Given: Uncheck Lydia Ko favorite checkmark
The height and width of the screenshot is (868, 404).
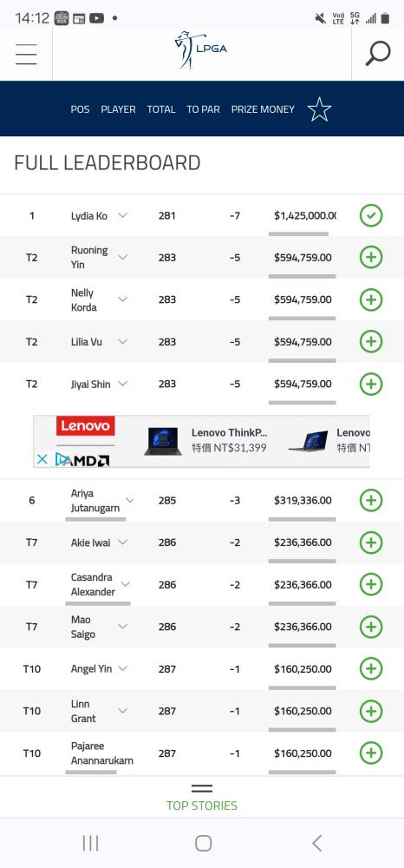Looking at the screenshot, I should (x=371, y=215).
